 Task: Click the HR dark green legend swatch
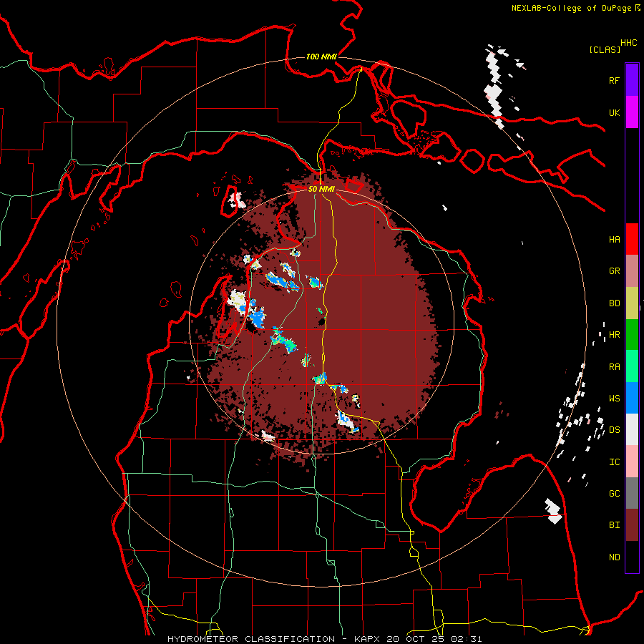point(632,335)
